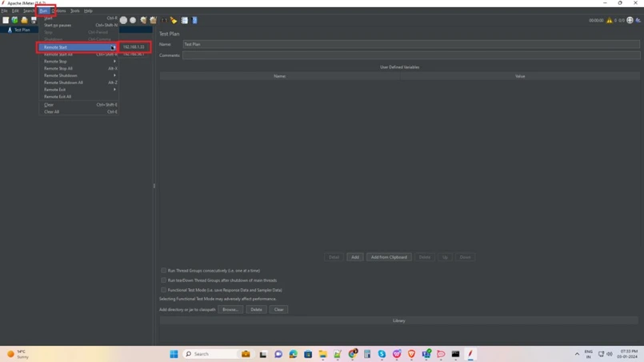Viewport: 644px width, 362px height.
Task: Select 192.168.1.33 remote host submenu entry
Action: click(x=134, y=47)
